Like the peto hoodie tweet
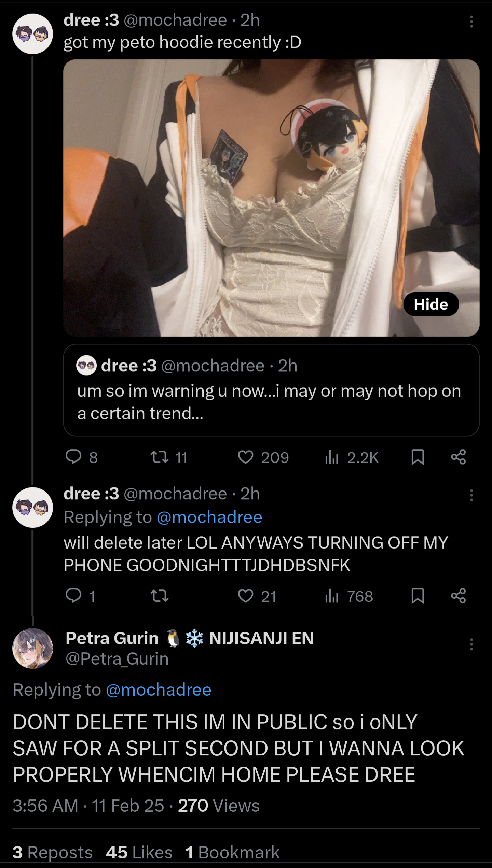The height and width of the screenshot is (868, 492). [246, 457]
